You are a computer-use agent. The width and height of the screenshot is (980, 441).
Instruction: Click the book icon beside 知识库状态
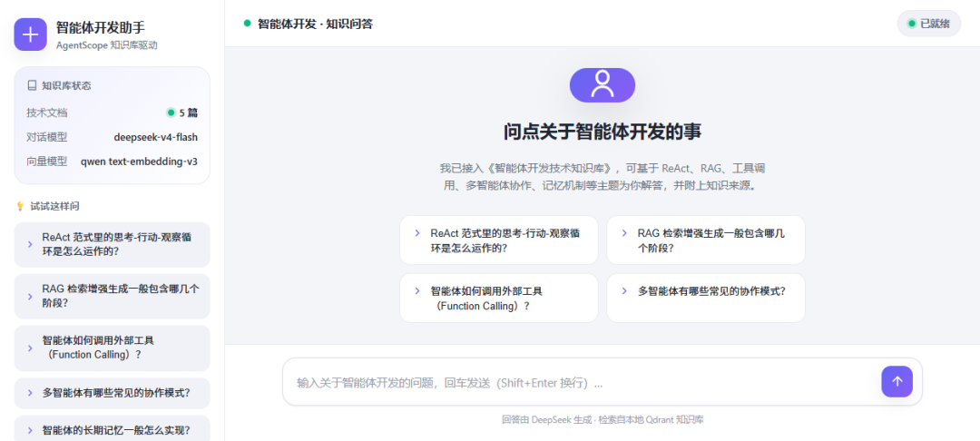31,85
